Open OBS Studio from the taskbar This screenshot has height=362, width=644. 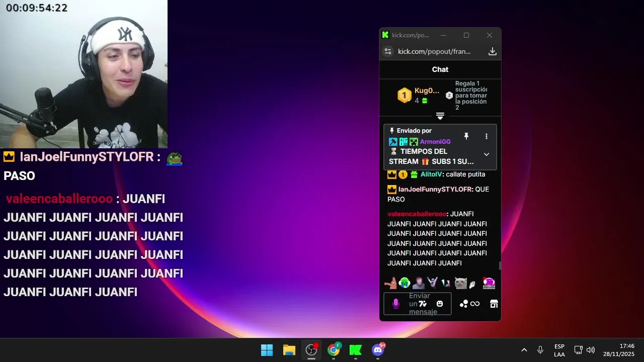(311, 350)
